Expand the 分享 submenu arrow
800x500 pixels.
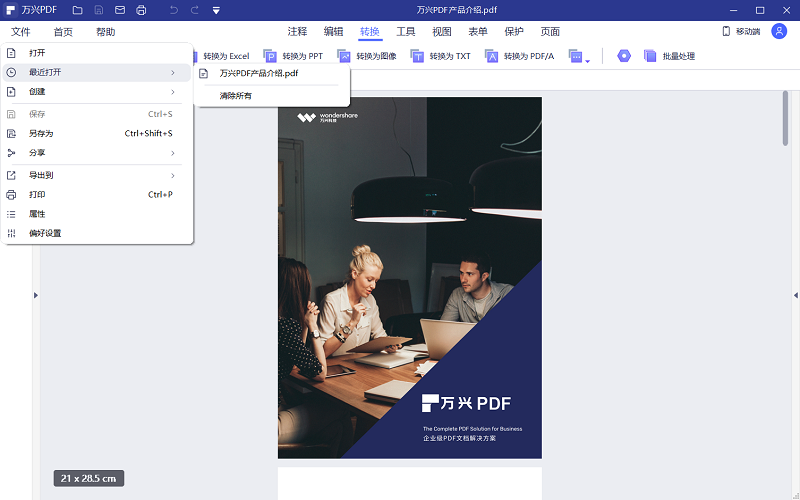172,153
